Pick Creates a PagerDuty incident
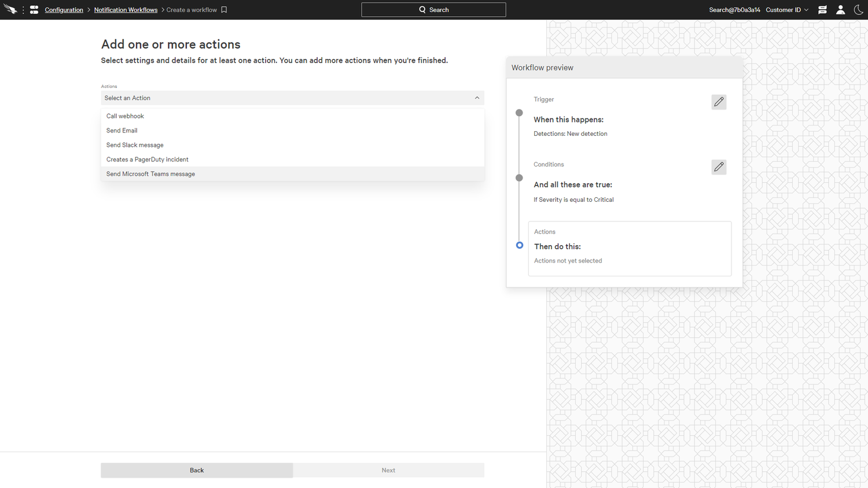 click(x=147, y=160)
